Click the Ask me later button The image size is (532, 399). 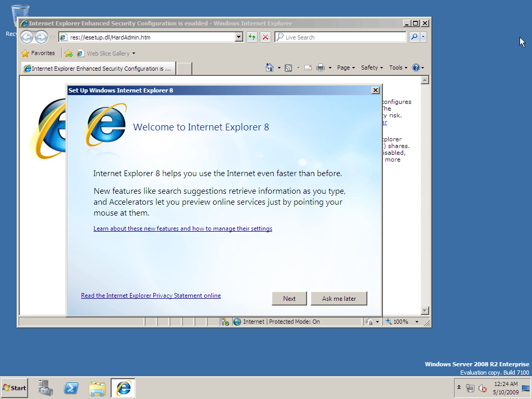point(339,299)
